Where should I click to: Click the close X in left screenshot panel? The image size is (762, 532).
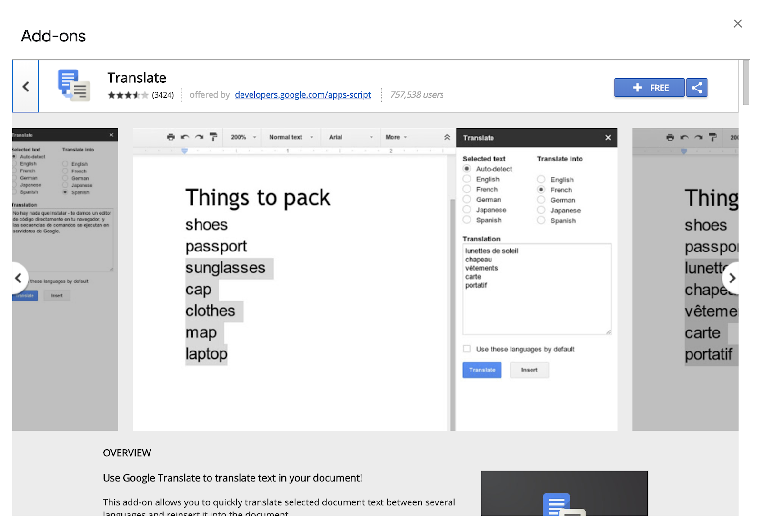pyautogui.click(x=111, y=135)
